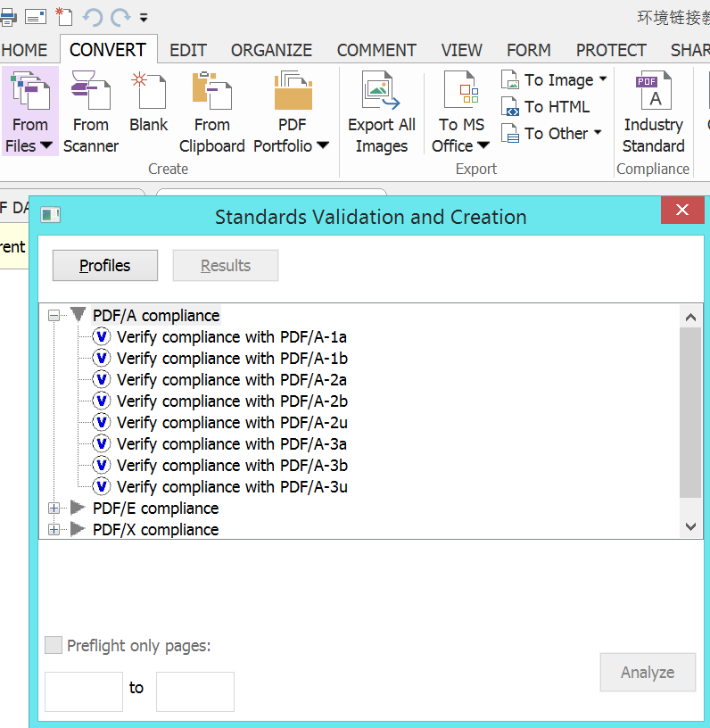Select Verify compliance with PDF/A-1a
710x728 pixels.
click(232, 337)
